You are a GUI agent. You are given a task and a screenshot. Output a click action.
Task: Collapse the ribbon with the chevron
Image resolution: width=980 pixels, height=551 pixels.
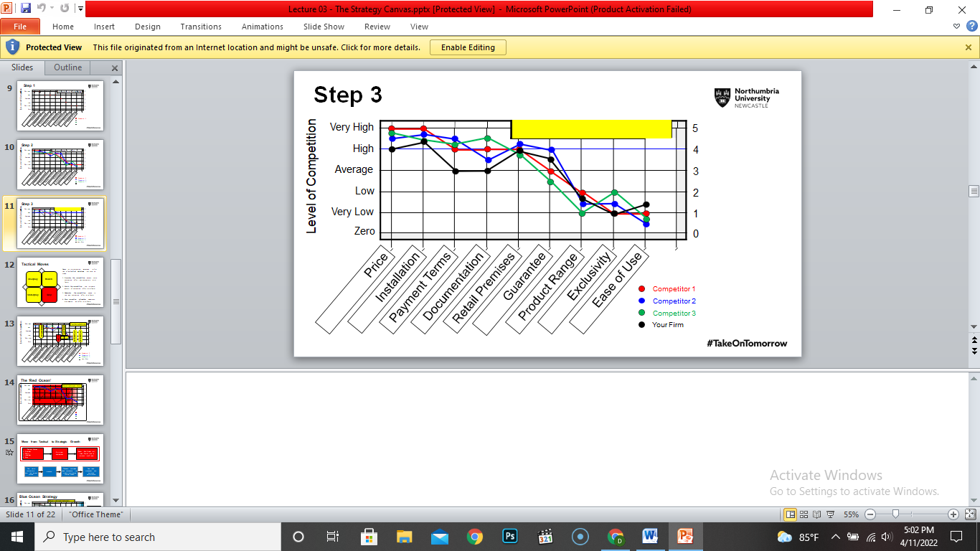pos(956,26)
